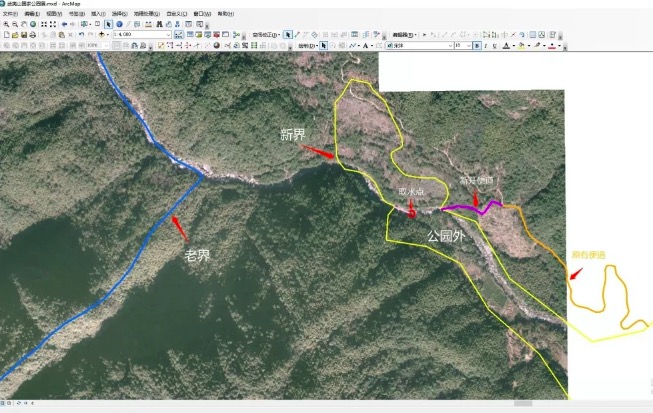Open the 文件 (File) menu
The image size is (653, 413).
click(10, 14)
